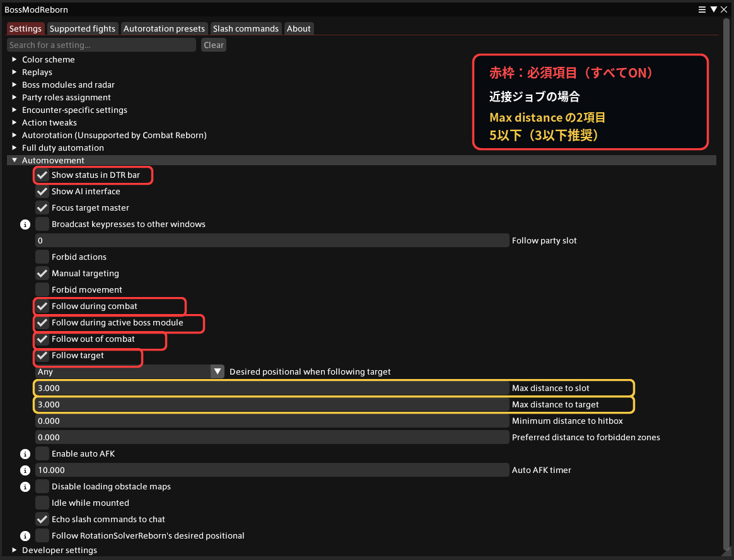Toggle Follow during combat
This screenshot has height=560, width=734.
point(42,306)
